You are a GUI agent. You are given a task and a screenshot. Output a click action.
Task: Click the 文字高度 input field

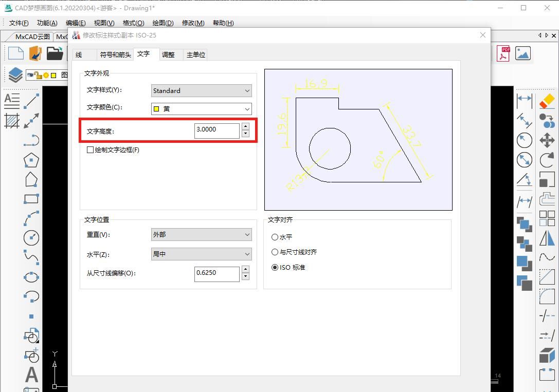click(216, 130)
